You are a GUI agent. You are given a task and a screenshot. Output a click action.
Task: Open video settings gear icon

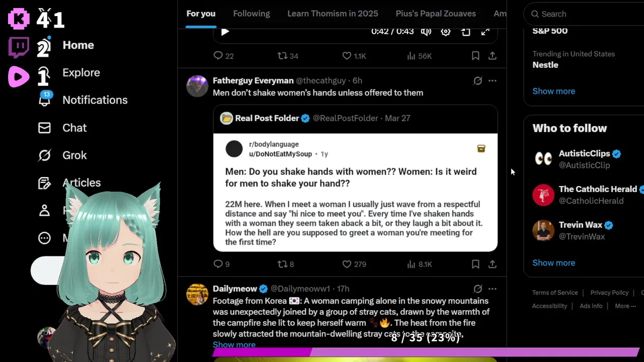(446, 32)
